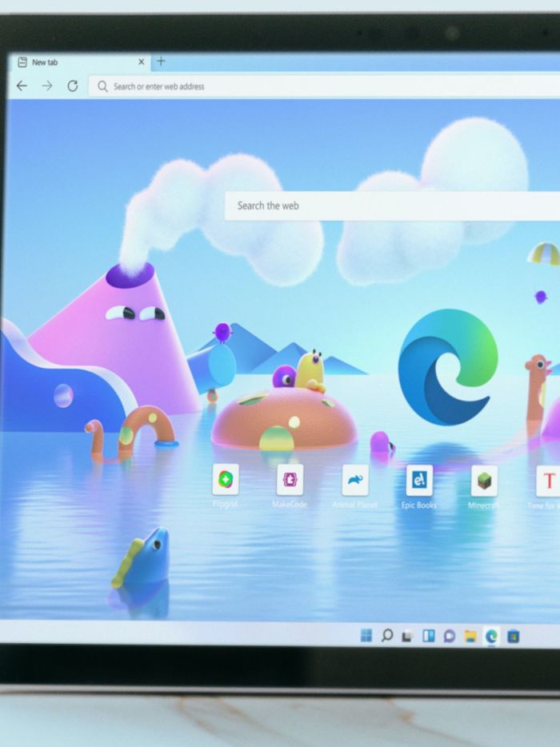This screenshot has width=560, height=747.
Task: Click the Edge icon in the taskbar
Action: pos(491,637)
